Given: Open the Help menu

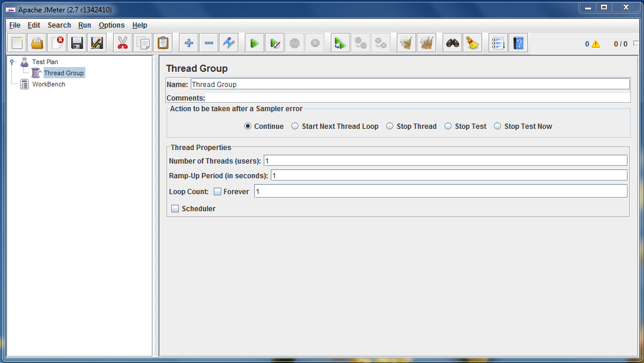Looking at the screenshot, I should point(140,25).
